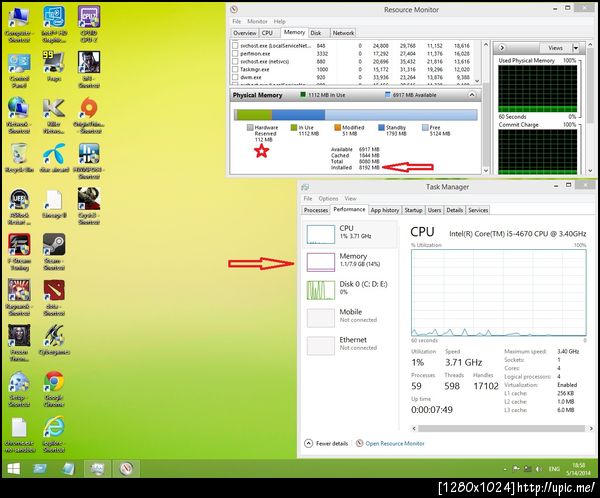
Task: Open the Task Manager View menu
Action: pyautogui.click(x=350, y=198)
